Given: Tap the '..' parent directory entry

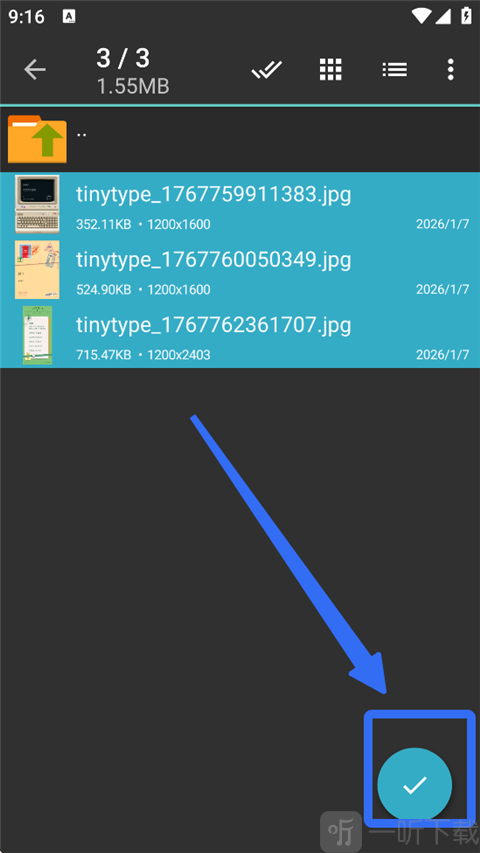Looking at the screenshot, I should point(240,139).
